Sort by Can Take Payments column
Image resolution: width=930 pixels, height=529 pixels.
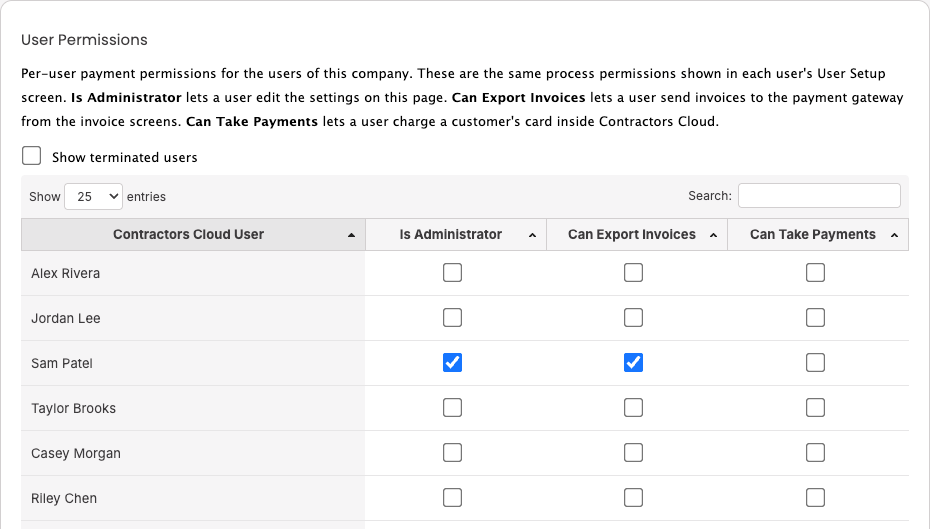(818, 234)
